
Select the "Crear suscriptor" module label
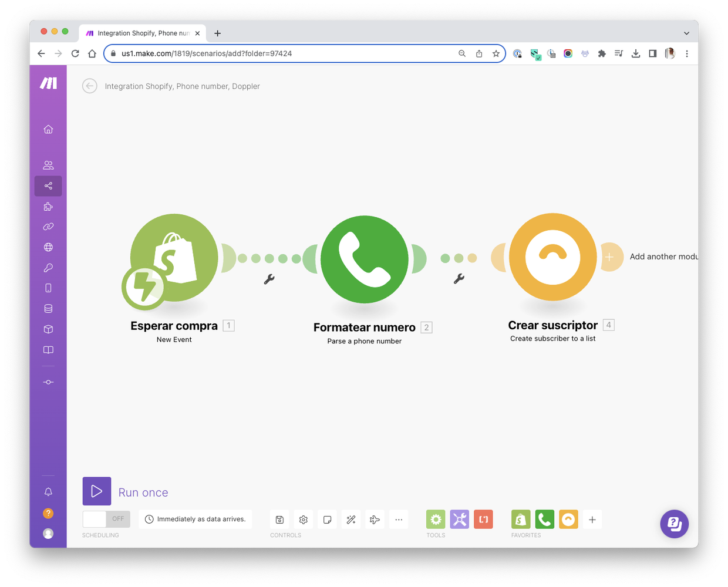point(552,325)
